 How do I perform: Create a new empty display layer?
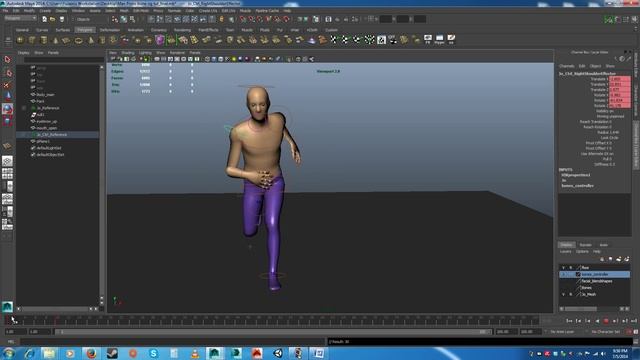(x=619, y=259)
